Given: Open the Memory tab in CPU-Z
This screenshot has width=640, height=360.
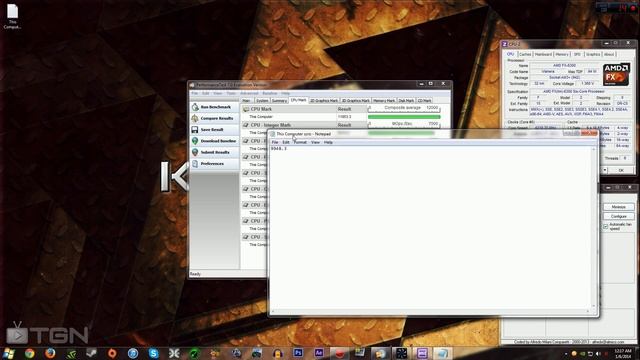Looking at the screenshot, I should pyautogui.click(x=562, y=54).
